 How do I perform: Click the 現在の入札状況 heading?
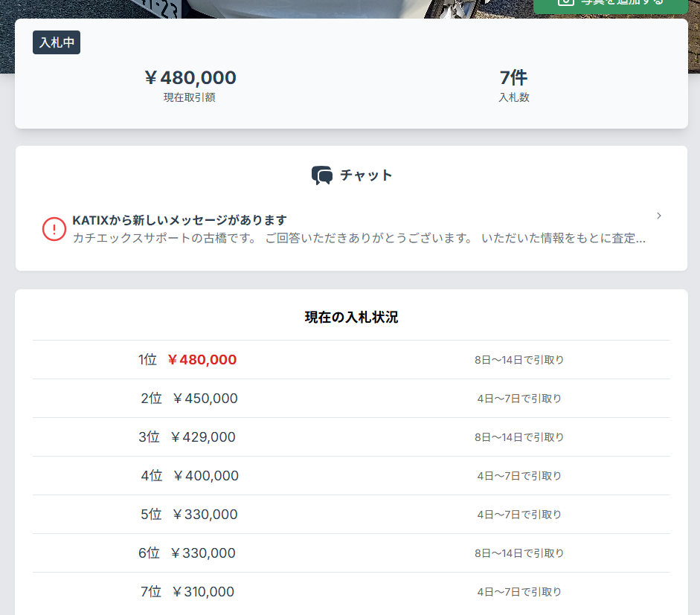[351, 318]
